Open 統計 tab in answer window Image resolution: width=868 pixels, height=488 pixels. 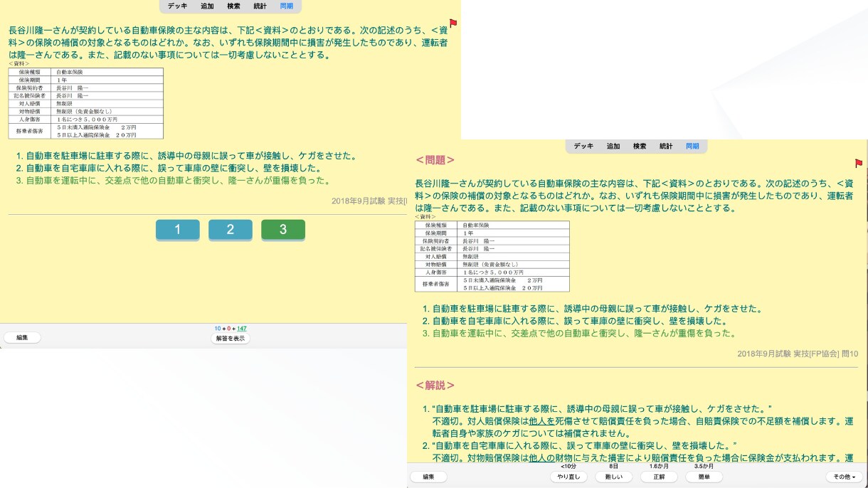666,146
